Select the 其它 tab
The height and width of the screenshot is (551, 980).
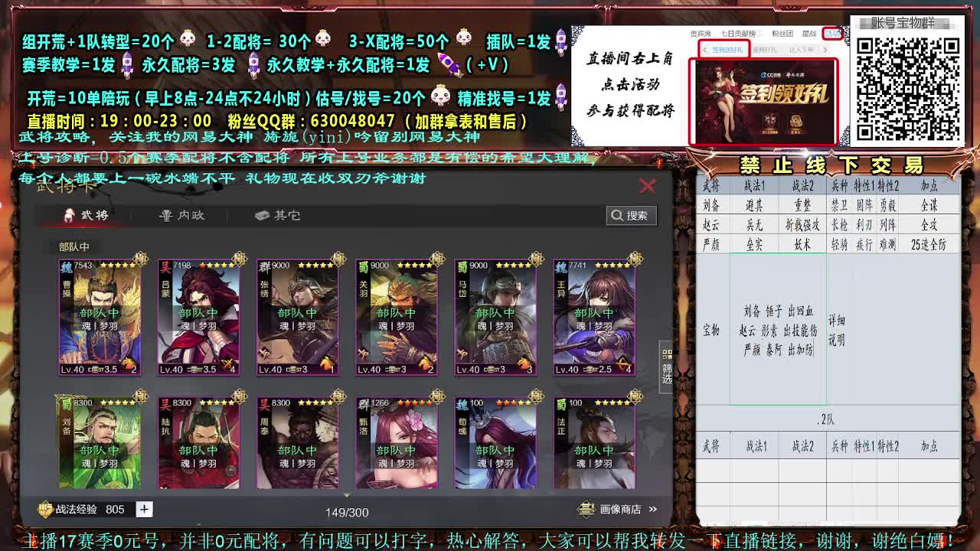point(277,215)
